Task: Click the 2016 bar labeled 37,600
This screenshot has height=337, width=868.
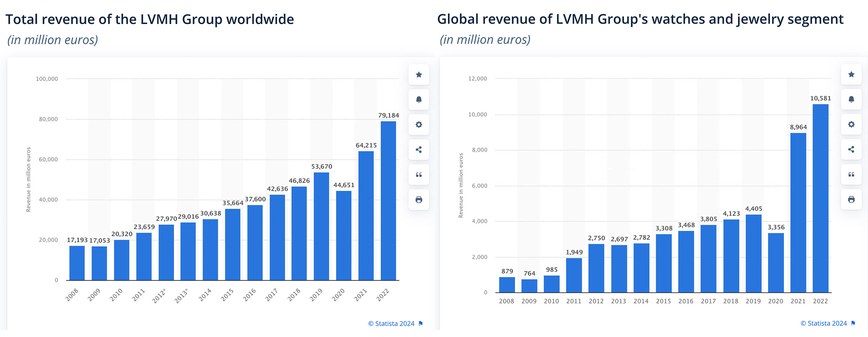Action: [x=255, y=243]
